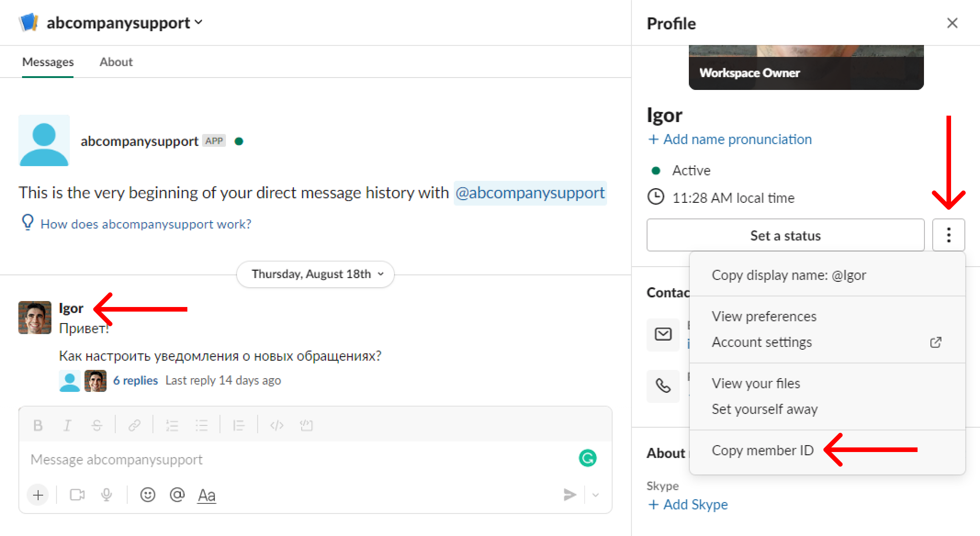
Task: Start a bulleted list
Action: (x=202, y=425)
